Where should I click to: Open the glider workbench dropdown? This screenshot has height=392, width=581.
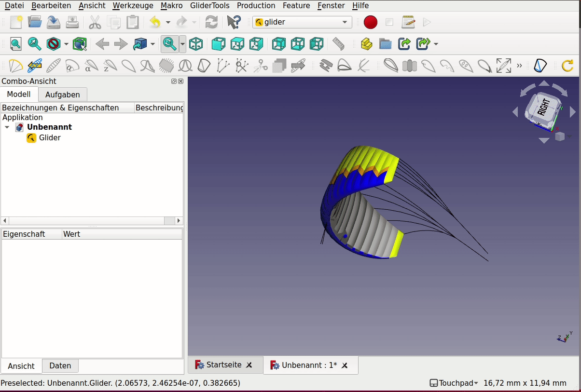(x=302, y=22)
